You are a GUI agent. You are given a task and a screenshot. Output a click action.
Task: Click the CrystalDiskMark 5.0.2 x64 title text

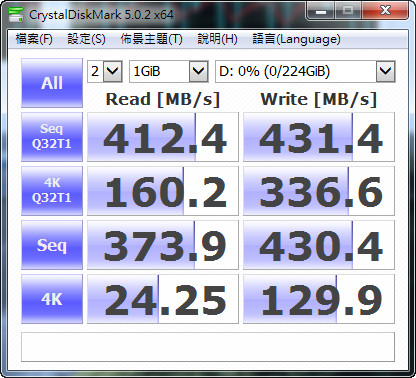[x=101, y=15]
